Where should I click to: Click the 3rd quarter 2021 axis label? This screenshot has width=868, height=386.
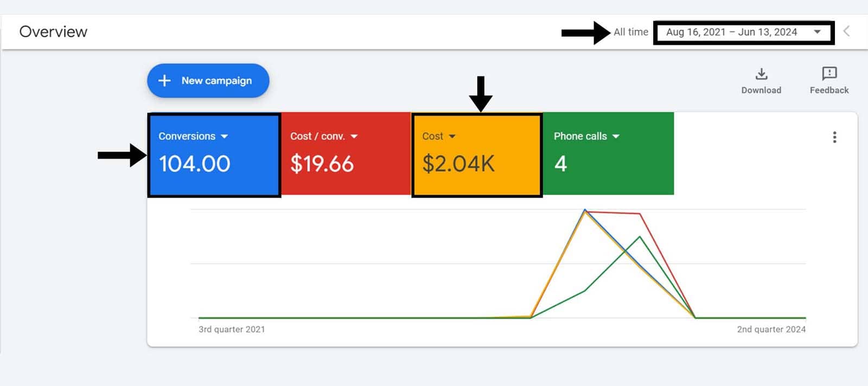coord(232,329)
